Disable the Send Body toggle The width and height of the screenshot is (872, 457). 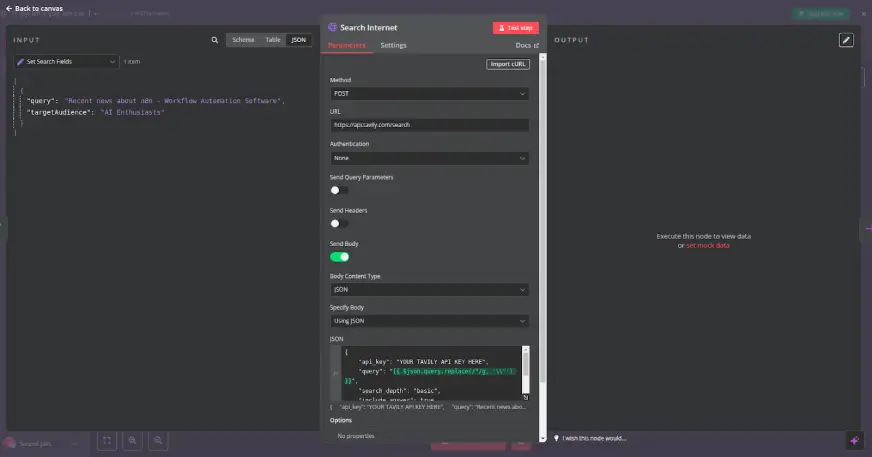(x=339, y=257)
